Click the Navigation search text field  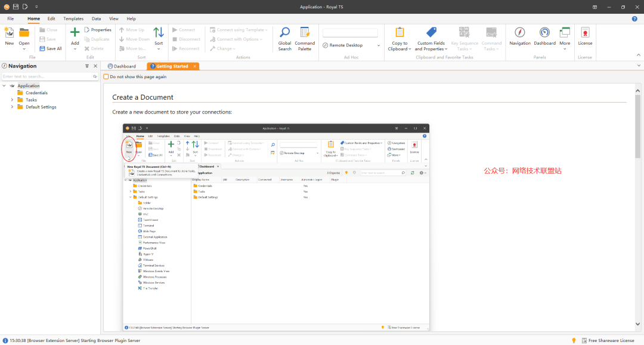pos(47,76)
